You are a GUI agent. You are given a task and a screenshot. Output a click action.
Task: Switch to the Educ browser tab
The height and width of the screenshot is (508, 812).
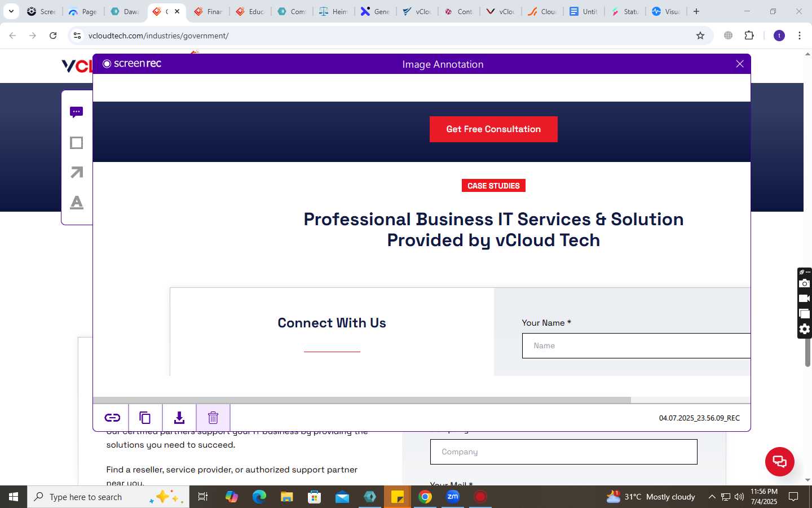coord(250,11)
